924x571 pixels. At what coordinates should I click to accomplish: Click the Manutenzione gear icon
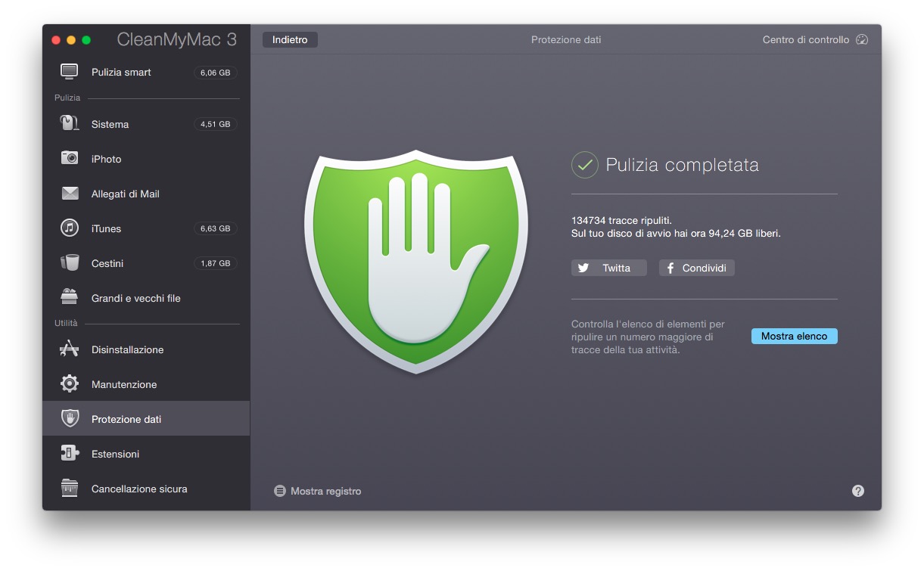(x=70, y=383)
